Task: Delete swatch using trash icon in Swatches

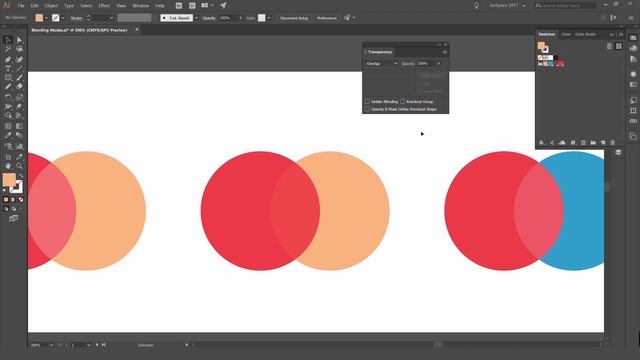Action: [x=612, y=143]
